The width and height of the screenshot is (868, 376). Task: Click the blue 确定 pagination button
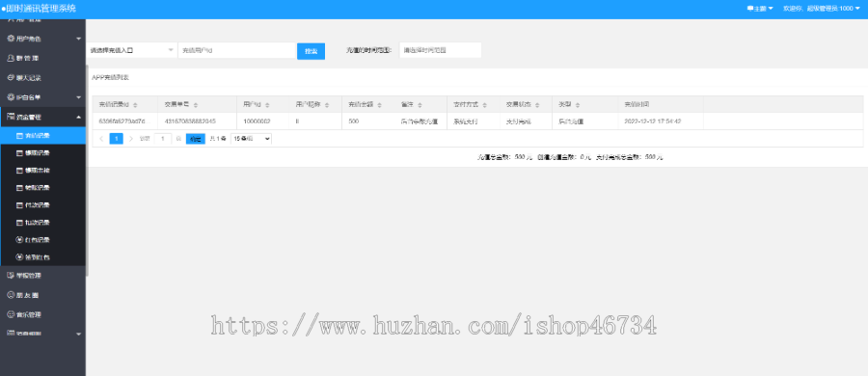click(x=196, y=139)
